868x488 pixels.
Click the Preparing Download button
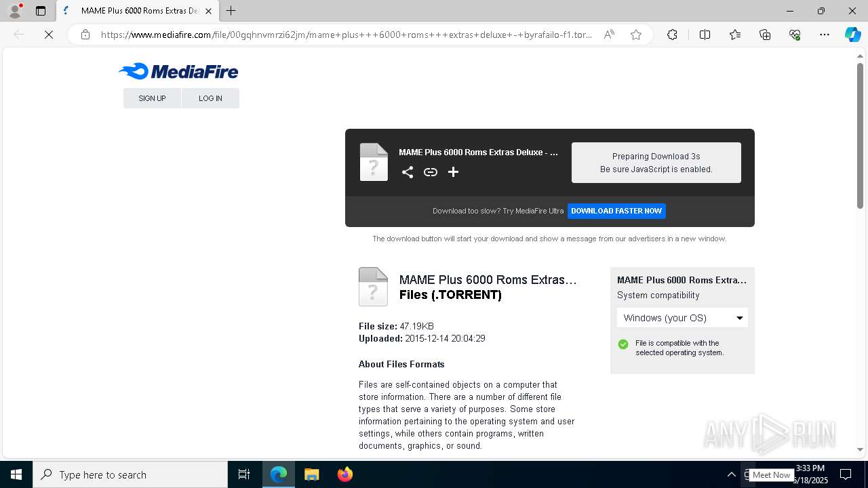pyautogui.click(x=656, y=163)
